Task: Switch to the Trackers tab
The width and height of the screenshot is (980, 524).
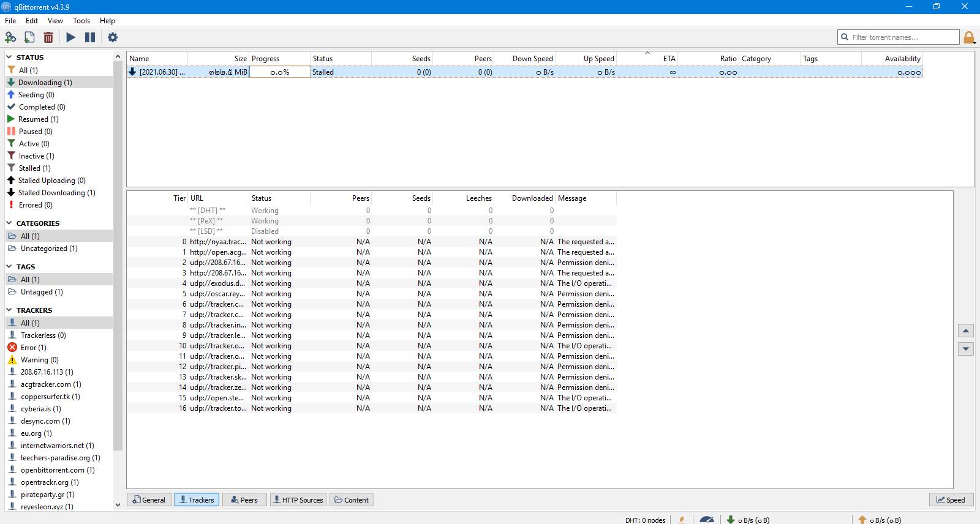Action: coord(197,500)
